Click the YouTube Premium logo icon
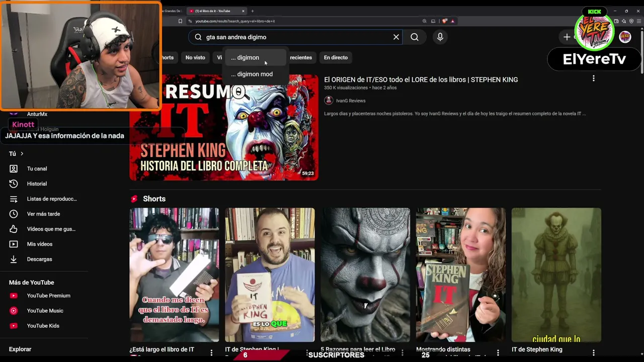This screenshot has height=362, width=644. coord(14,296)
